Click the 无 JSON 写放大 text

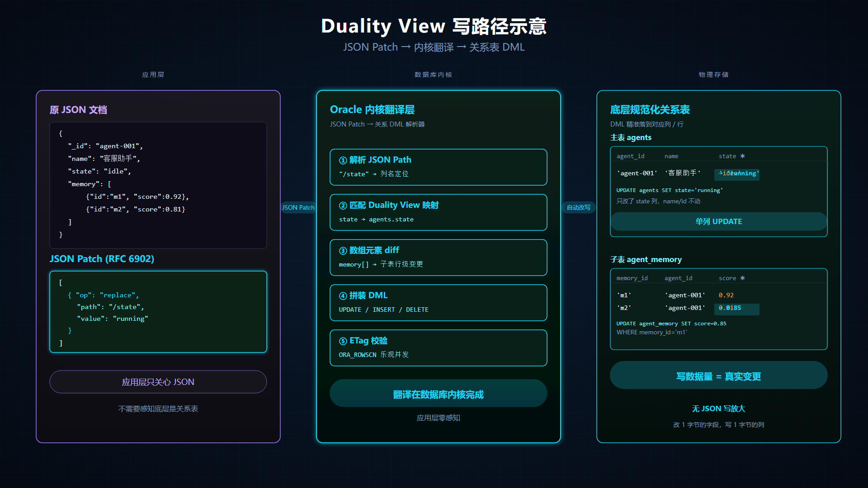tap(718, 408)
